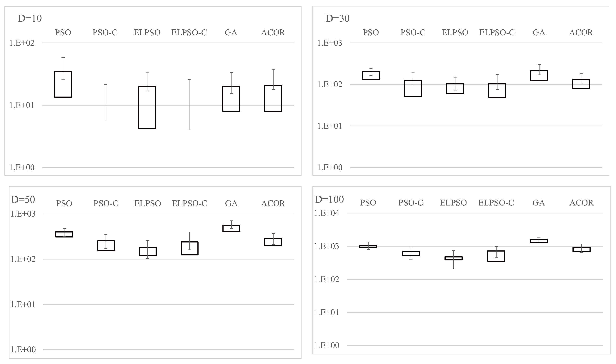This screenshot has width=616, height=364.
Task: Click the PSO-C error bar in D=10 chart
Action: point(105,103)
